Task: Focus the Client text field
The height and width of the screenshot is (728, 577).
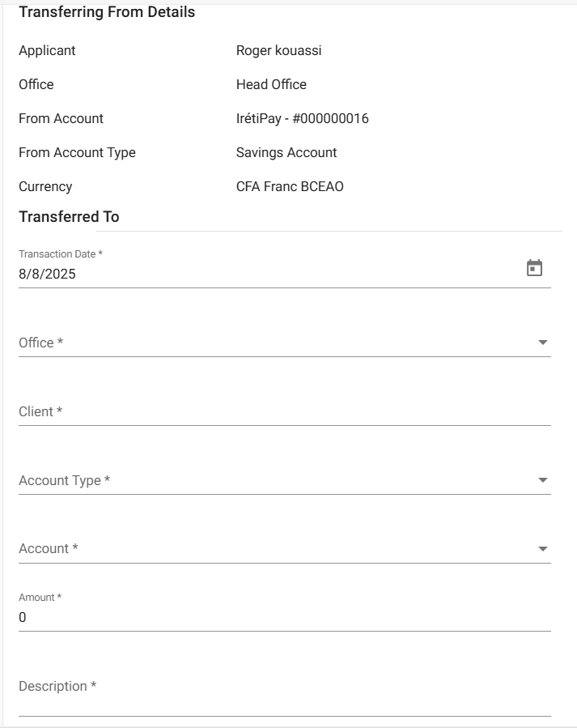Action: pyautogui.click(x=283, y=411)
